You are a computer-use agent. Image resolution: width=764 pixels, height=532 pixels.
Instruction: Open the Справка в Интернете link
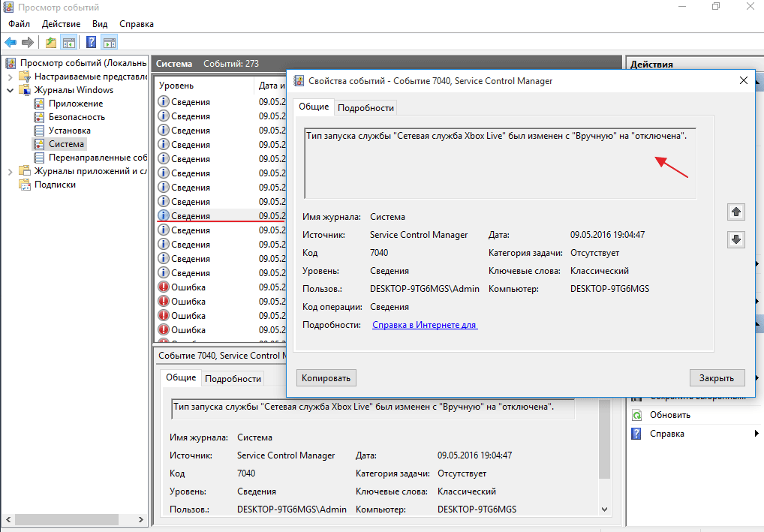point(425,325)
